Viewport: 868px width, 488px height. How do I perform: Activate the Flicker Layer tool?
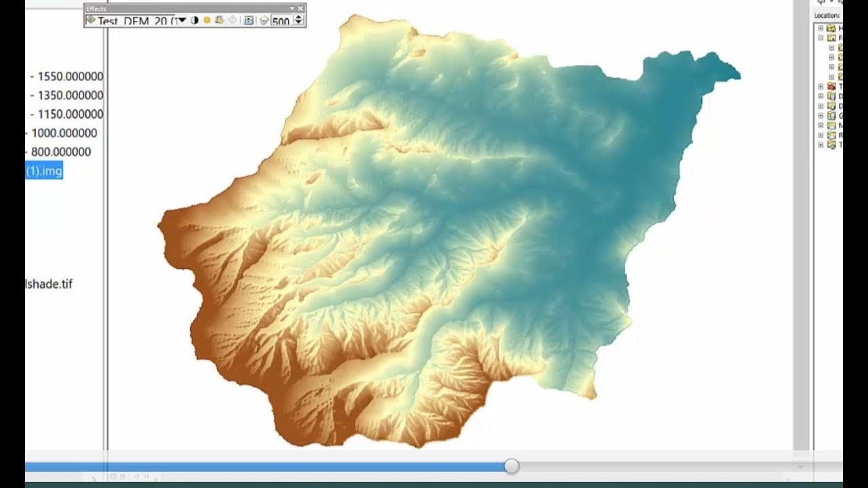(264, 20)
